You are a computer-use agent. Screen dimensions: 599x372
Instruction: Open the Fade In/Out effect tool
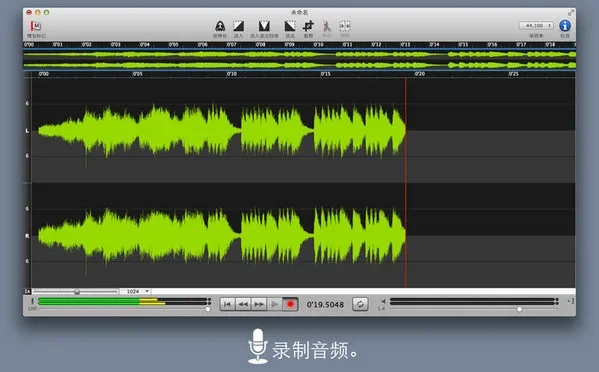coord(264,26)
